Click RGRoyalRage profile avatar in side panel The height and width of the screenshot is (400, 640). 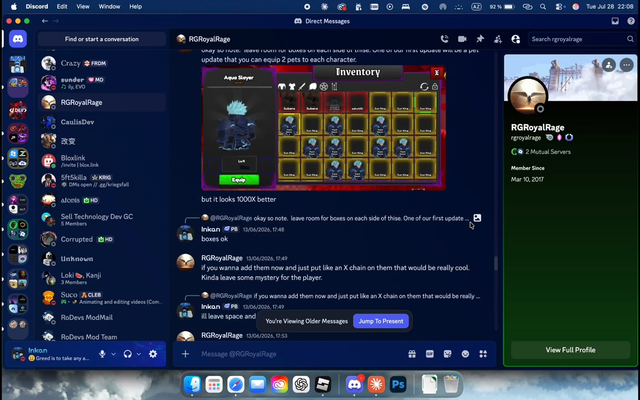pos(528,96)
